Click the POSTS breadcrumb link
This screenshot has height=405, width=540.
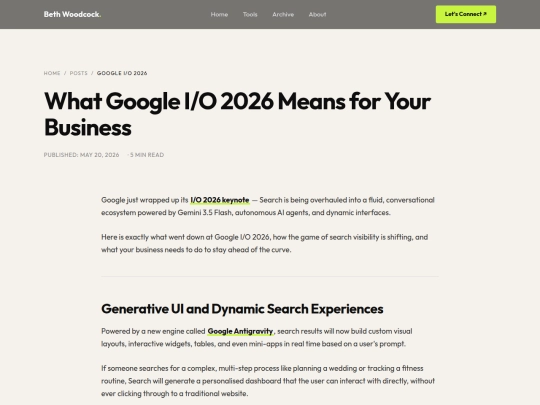pos(79,73)
